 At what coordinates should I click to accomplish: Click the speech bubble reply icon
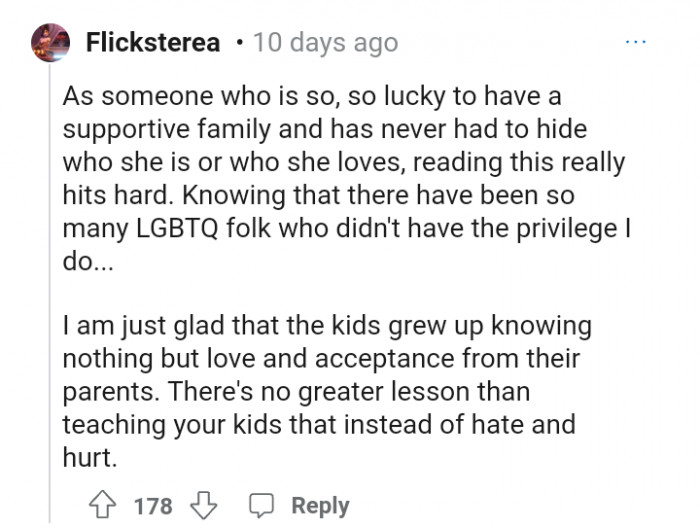(x=263, y=505)
